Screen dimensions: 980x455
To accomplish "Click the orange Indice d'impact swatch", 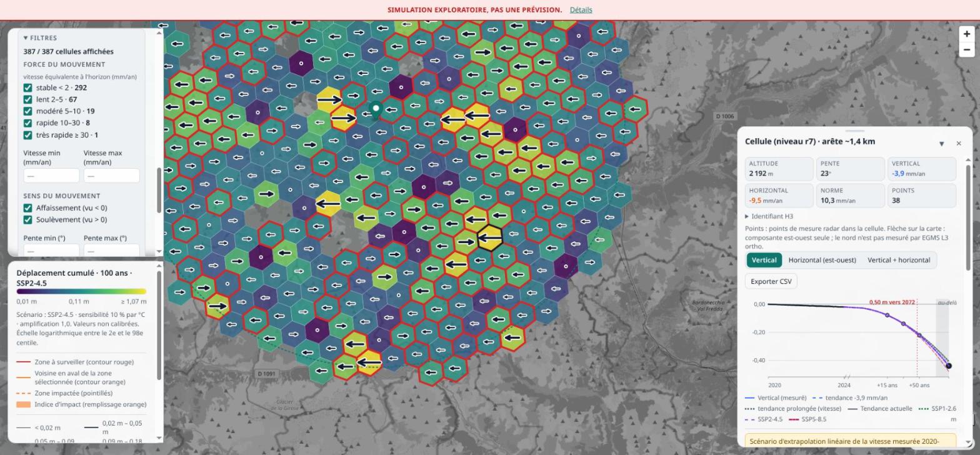I will coord(24,404).
